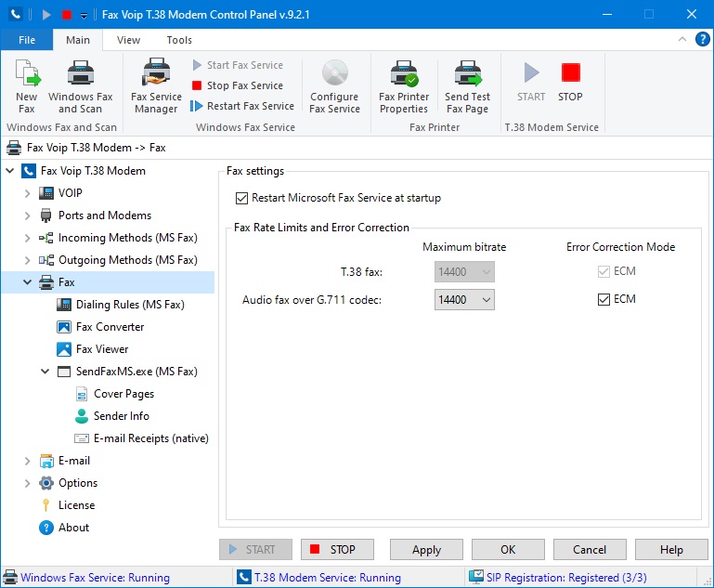The image size is (714, 588).
Task: Expand the Ports and Modems node
Action: click(27, 216)
